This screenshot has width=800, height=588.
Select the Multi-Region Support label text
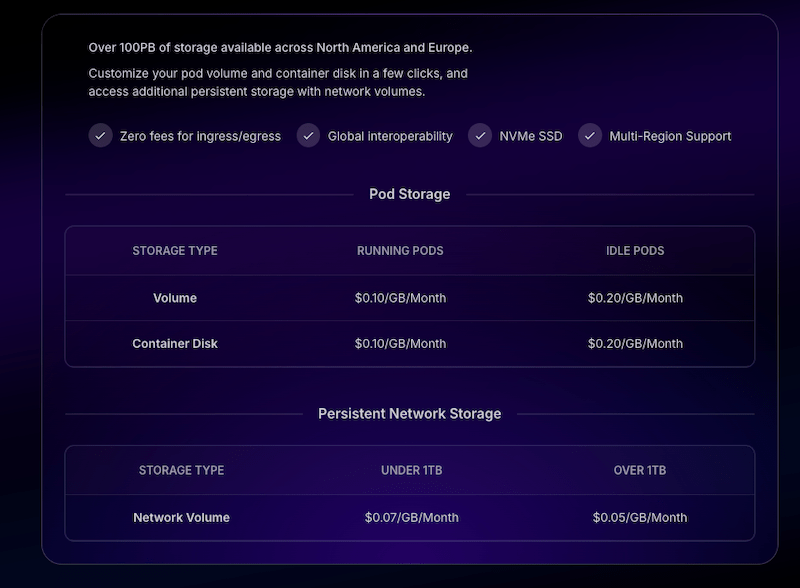pos(670,136)
